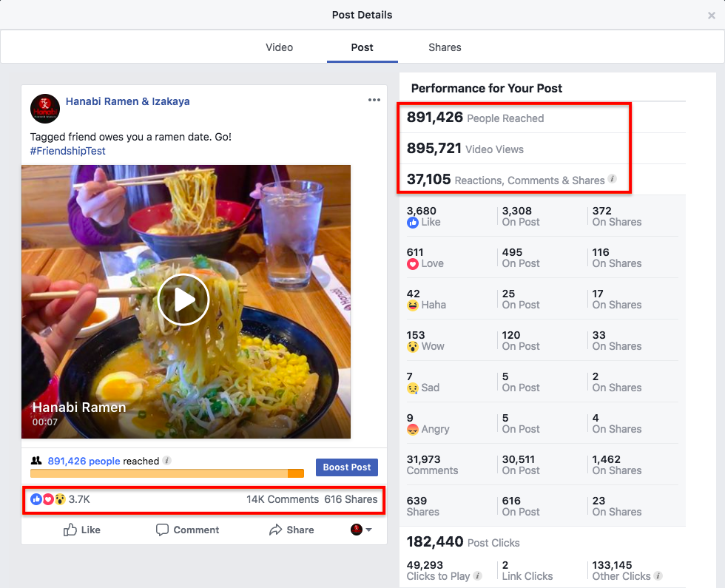Click the 891,426 people reached link

click(x=84, y=461)
